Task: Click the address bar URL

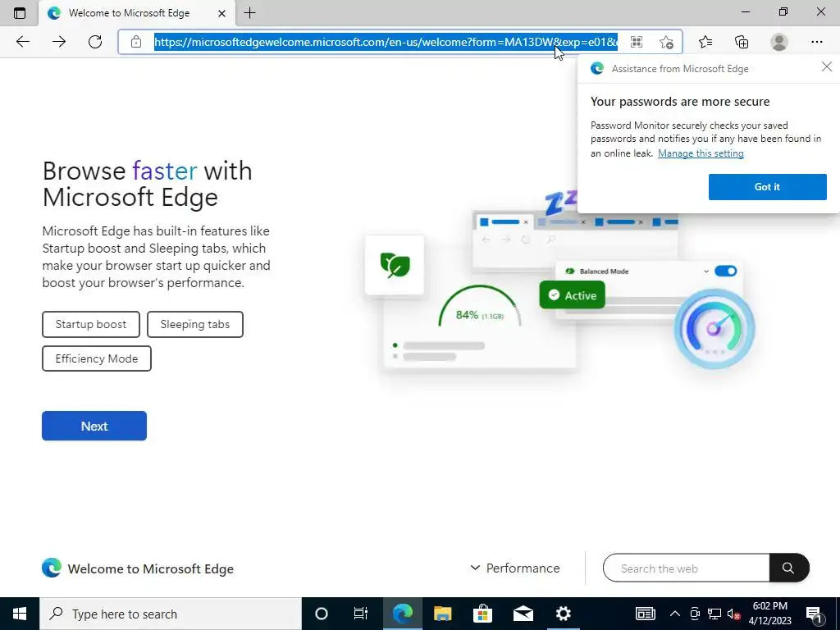Action: tap(386, 42)
